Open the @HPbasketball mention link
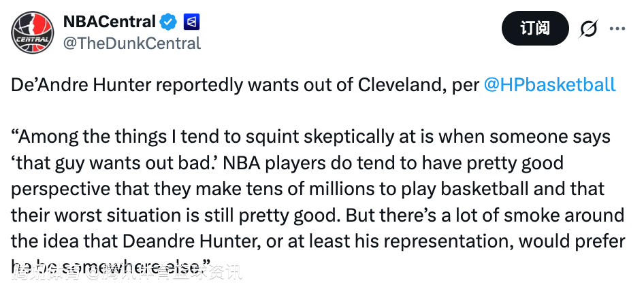 549,85
